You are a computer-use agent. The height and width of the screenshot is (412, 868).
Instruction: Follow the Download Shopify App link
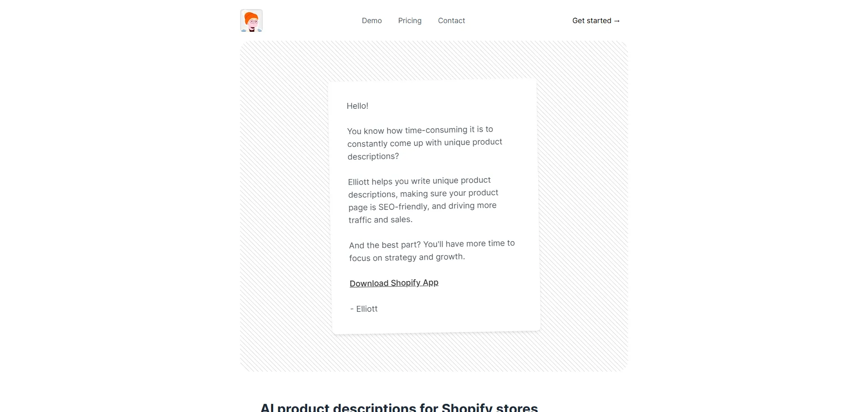click(x=394, y=283)
